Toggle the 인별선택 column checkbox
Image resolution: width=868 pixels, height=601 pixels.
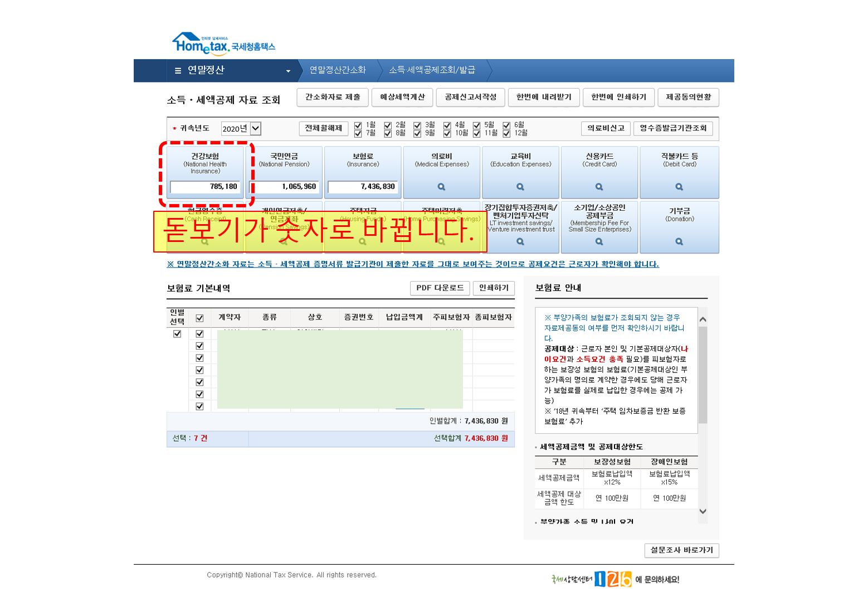point(177,334)
